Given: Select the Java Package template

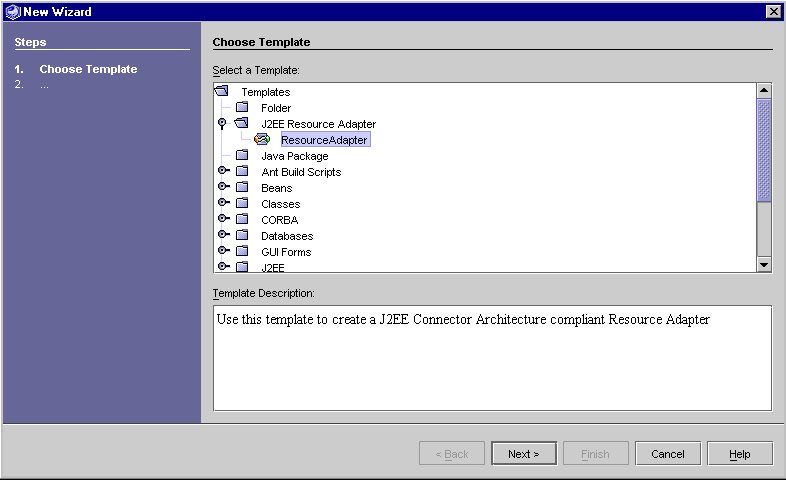Looking at the screenshot, I should tap(295, 156).
